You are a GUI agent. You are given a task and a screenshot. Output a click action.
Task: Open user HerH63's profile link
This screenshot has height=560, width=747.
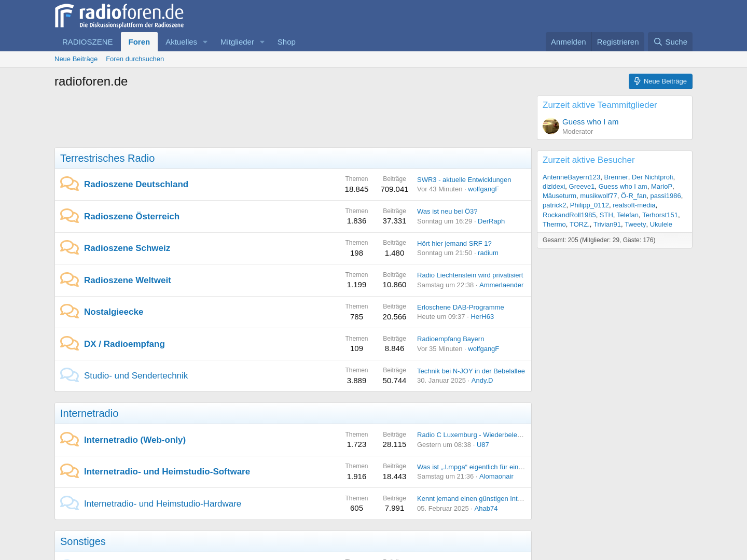[x=482, y=316]
